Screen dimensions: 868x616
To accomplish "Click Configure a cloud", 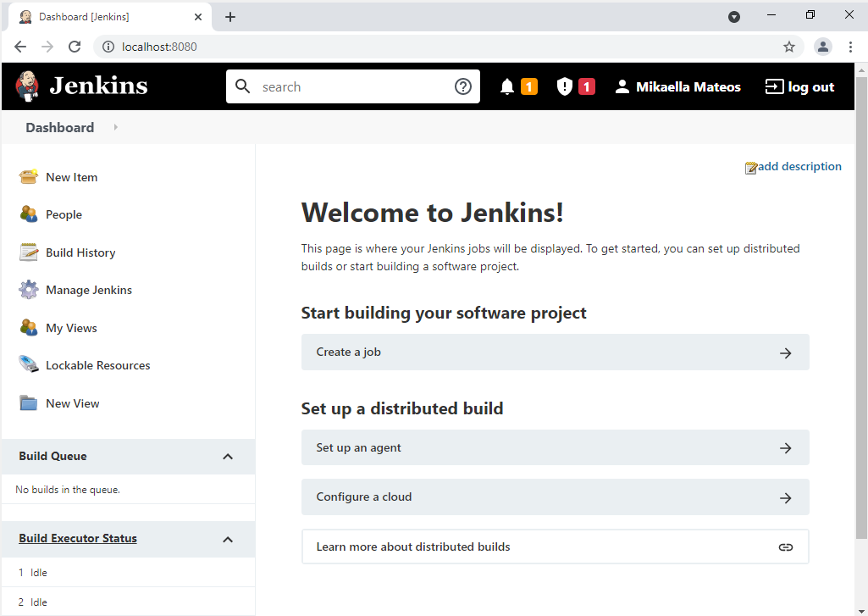I will pos(555,497).
